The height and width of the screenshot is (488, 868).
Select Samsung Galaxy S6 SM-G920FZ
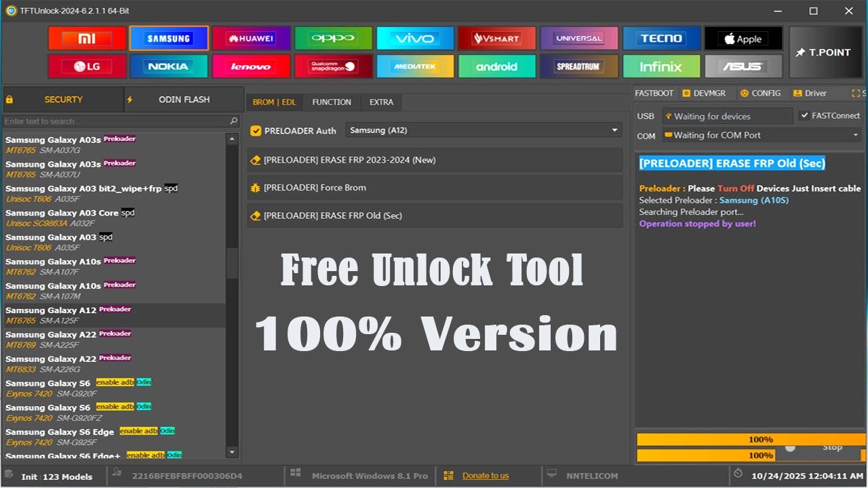point(114,413)
